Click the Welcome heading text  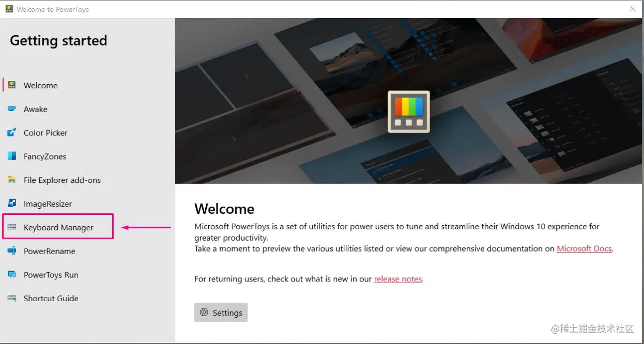tap(224, 209)
